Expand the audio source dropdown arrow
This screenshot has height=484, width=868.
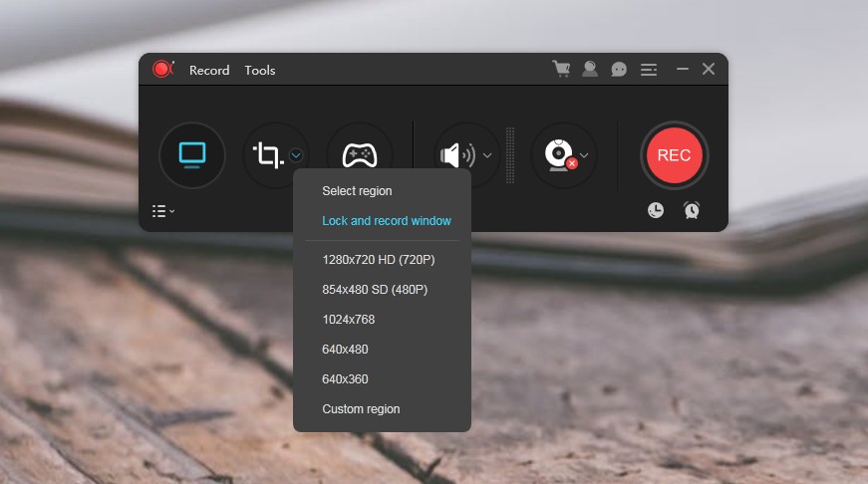tap(487, 155)
